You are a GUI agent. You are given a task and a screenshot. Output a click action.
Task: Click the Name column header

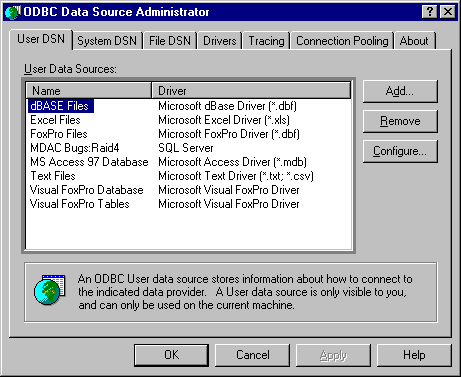(89, 91)
